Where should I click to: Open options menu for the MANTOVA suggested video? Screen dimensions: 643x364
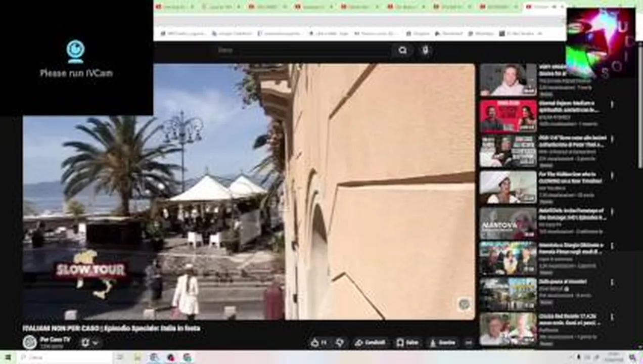pyautogui.click(x=612, y=211)
